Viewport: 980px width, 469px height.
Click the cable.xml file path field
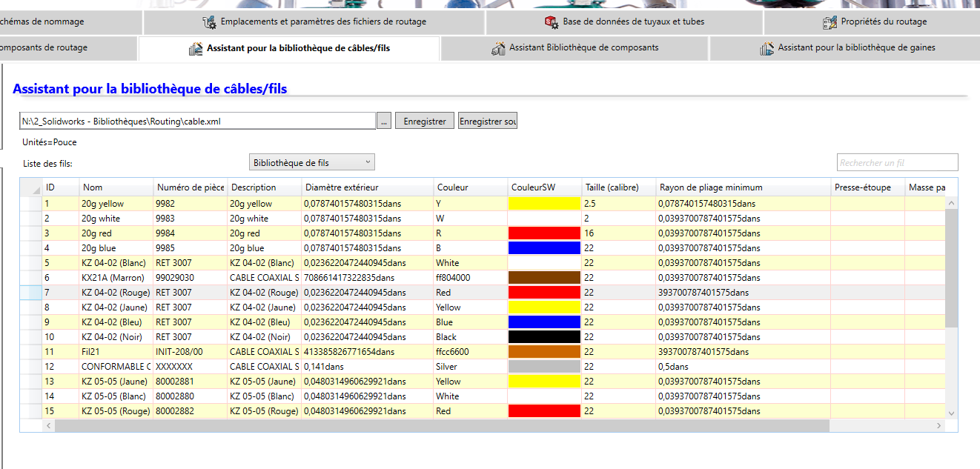tap(197, 121)
